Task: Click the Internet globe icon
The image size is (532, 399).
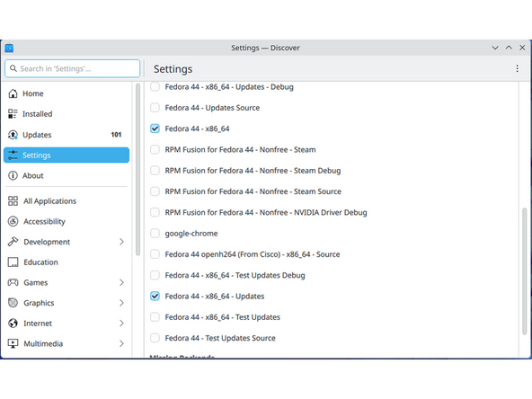Action: pos(13,323)
